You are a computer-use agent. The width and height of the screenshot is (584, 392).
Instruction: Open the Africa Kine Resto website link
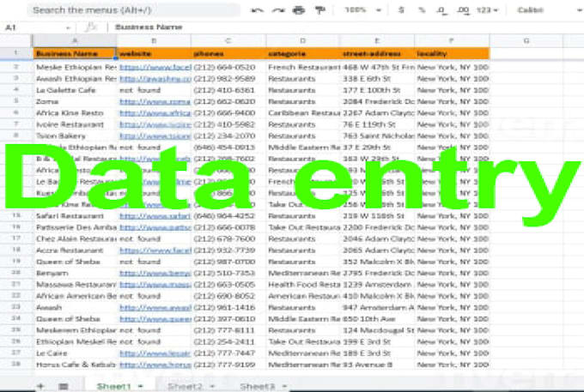click(x=155, y=113)
